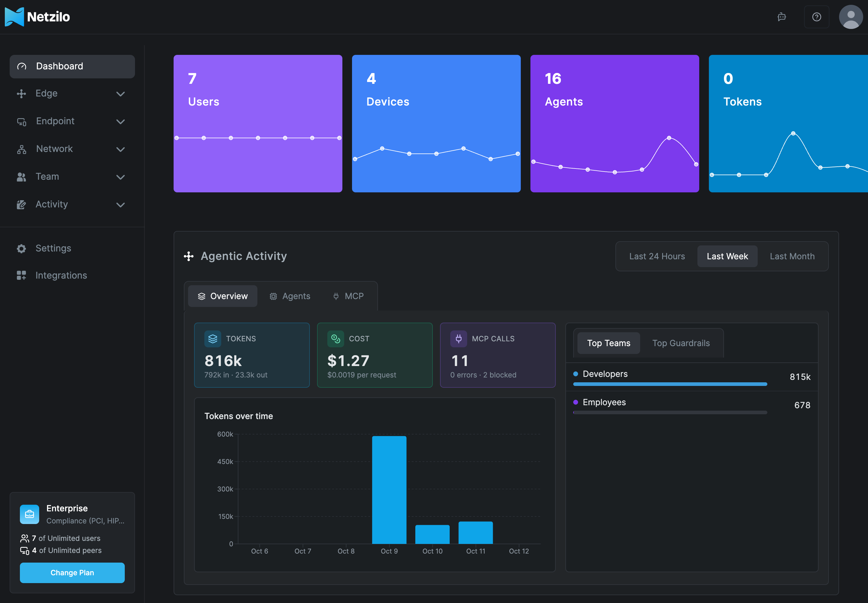Open the Agents tab
The image size is (868, 603).
pyautogui.click(x=290, y=296)
